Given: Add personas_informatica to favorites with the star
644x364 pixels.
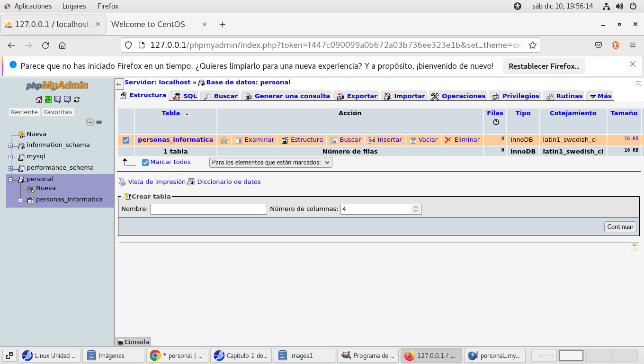Looking at the screenshot, I should tap(224, 140).
